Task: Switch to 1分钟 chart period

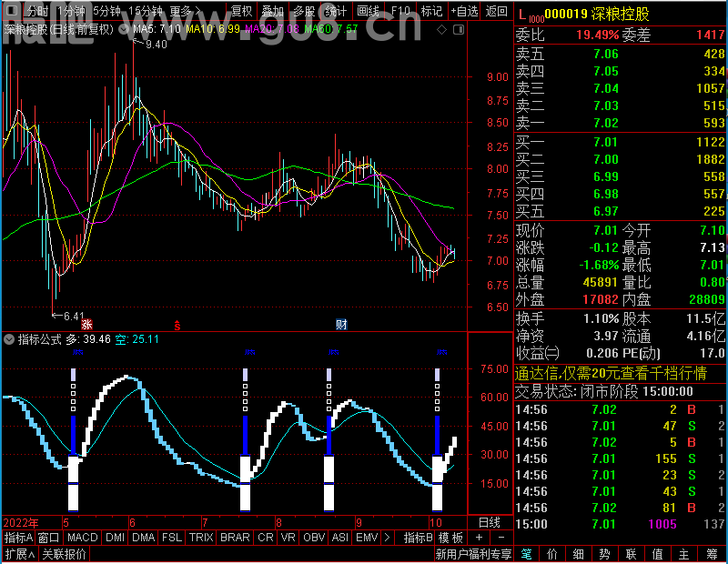Action: pyautogui.click(x=71, y=11)
